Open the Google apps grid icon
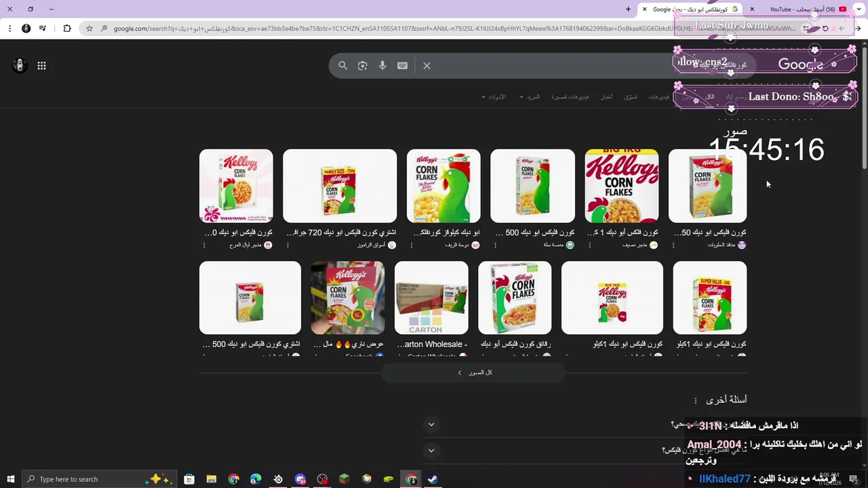 [x=41, y=66]
